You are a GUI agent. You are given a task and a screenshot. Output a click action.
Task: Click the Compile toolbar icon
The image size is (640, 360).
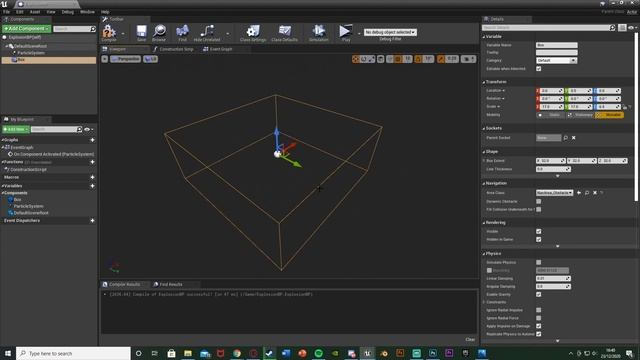pos(109,32)
